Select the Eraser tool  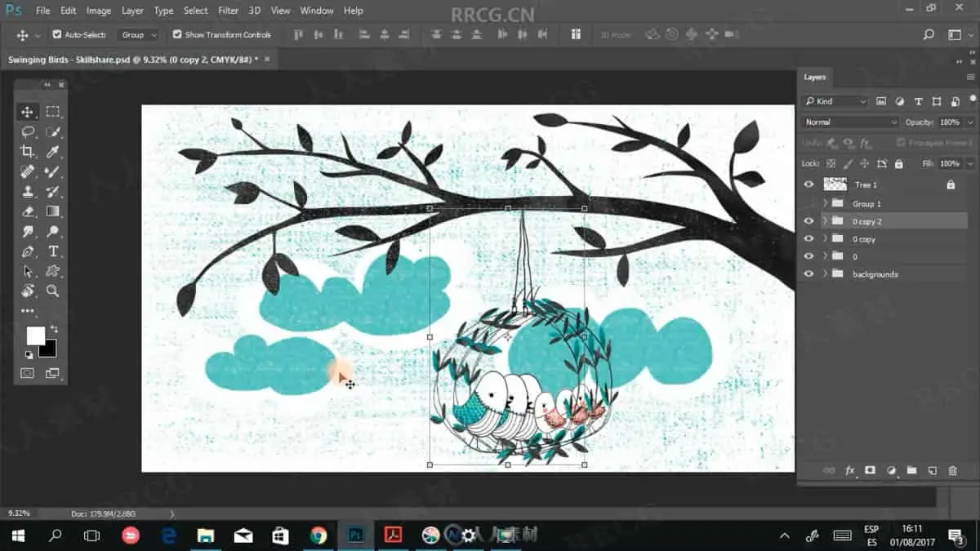click(28, 211)
